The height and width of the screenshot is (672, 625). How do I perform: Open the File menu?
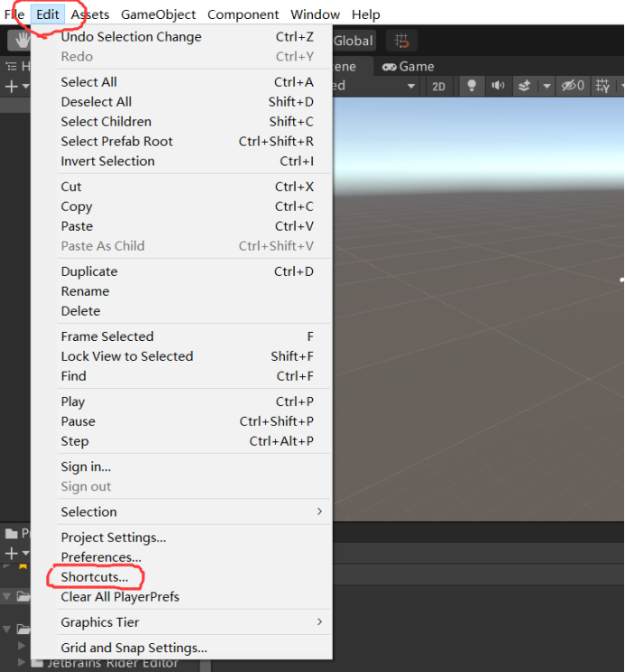point(14,14)
